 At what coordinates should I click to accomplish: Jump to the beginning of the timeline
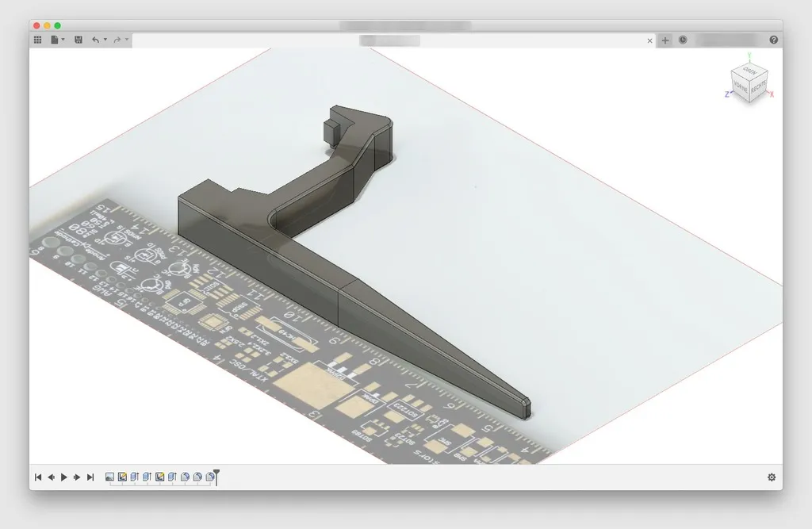point(38,477)
